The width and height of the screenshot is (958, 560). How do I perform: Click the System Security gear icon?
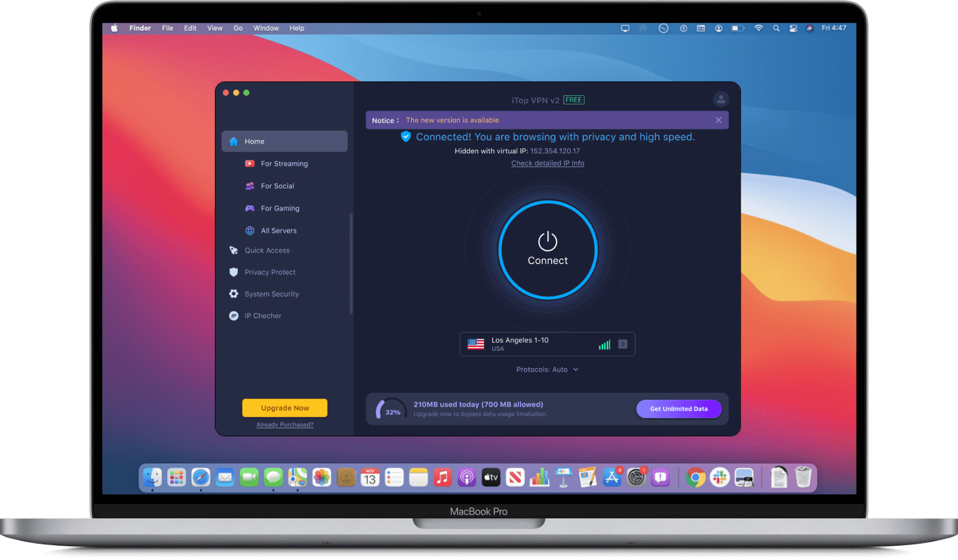click(234, 294)
